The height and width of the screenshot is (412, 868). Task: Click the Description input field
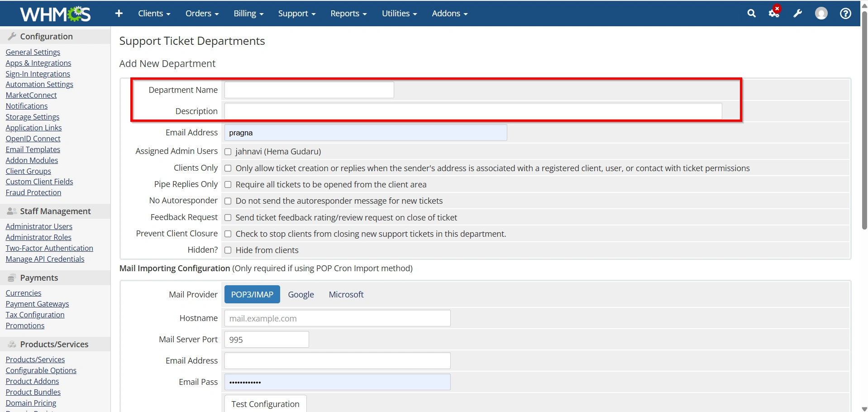[x=473, y=111]
